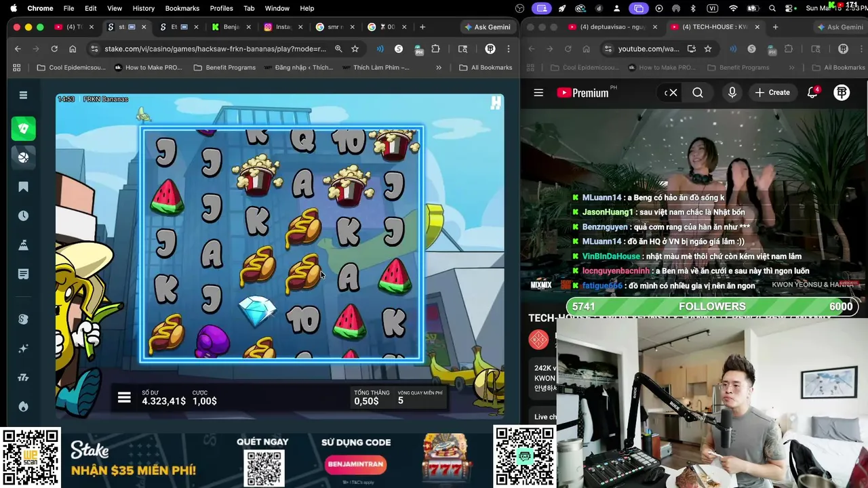Open Recent clock icon in Stake sidebar
This screenshot has width=868, height=488.
(x=23, y=216)
